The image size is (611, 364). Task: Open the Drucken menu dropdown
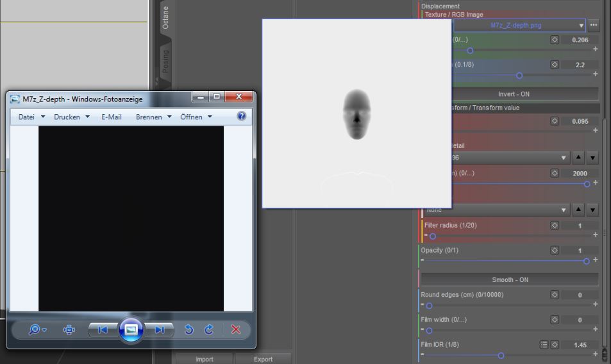[x=72, y=117]
